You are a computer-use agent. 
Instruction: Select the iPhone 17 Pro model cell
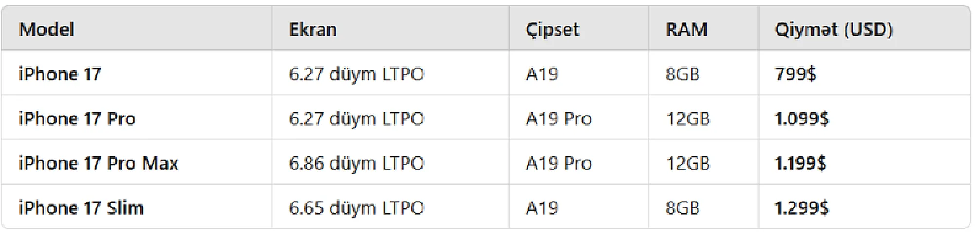[x=77, y=118]
